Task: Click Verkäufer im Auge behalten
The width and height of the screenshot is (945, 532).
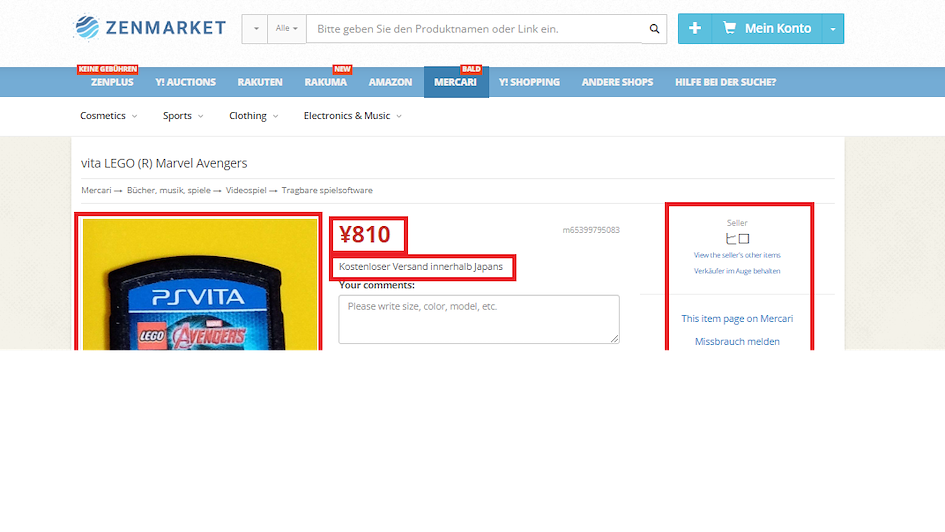Action: 737,271
